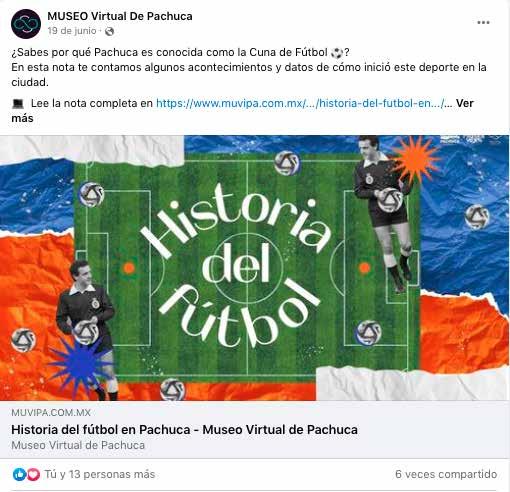
Task: View who reacted: Tú y 13 personas más
Action: click(x=100, y=474)
